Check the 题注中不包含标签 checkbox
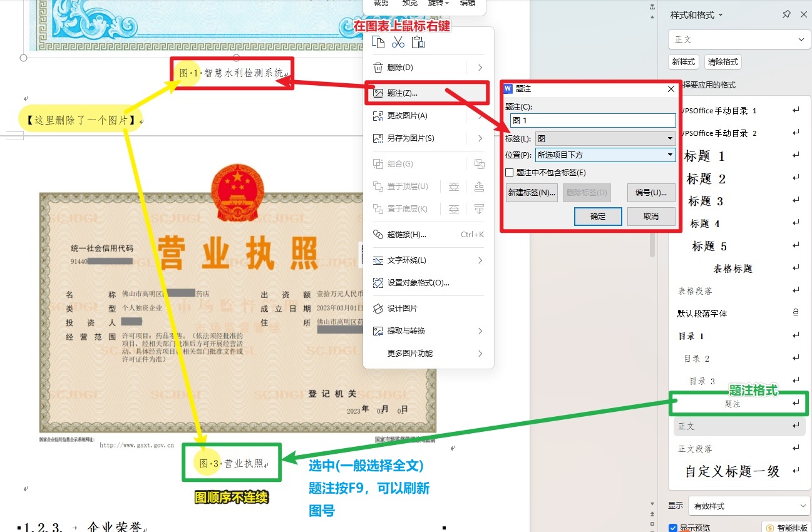This screenshot has width=812, height=532. click(x=510, y=173)
